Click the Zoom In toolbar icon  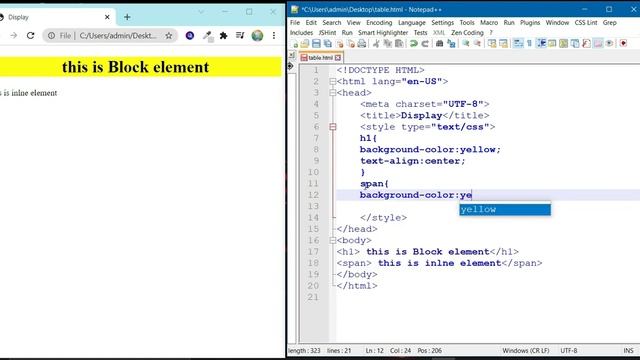click(466, 44)
